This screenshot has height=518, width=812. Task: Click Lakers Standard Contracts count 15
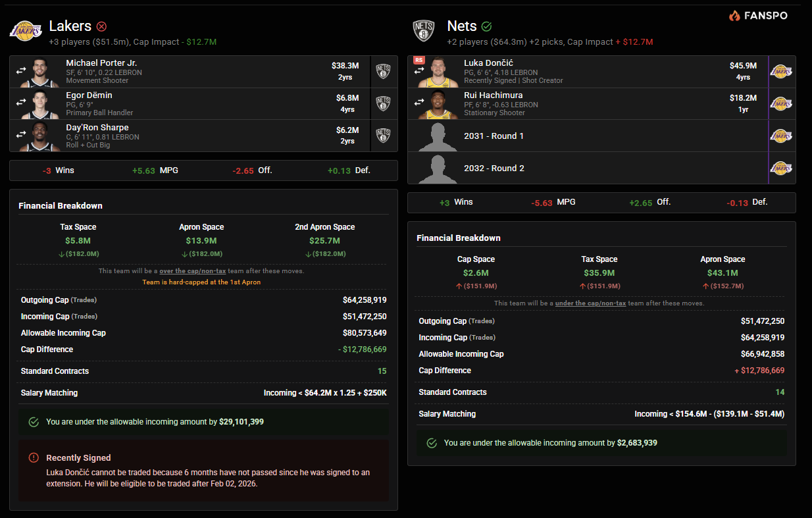[x=382, y=371]
